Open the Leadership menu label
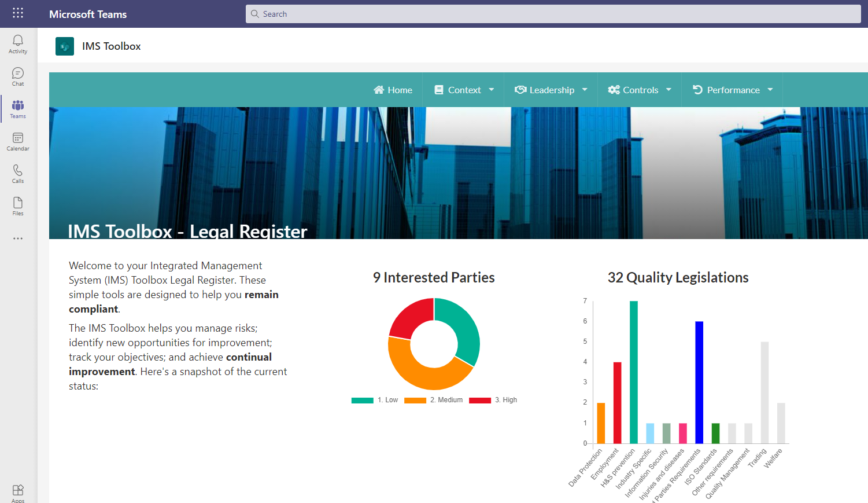The width and height of the screenshot is (868, 503). [552, 90]
